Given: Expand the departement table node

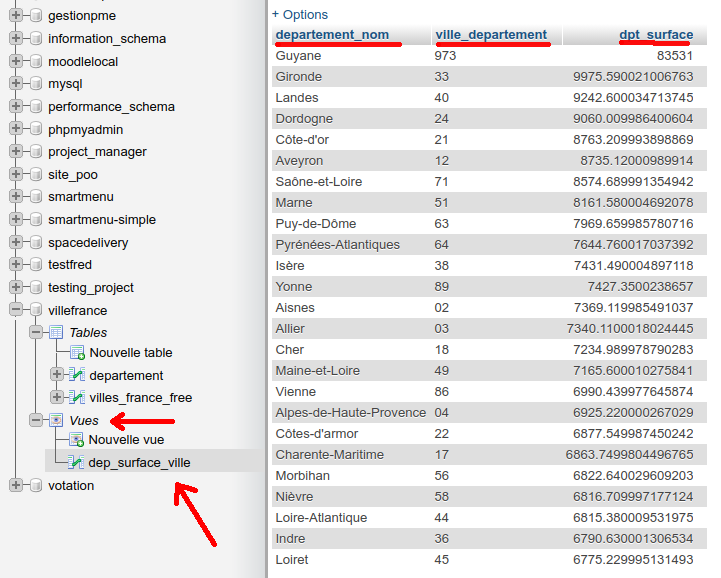Looking at the screenshot, I should point(57,375).
